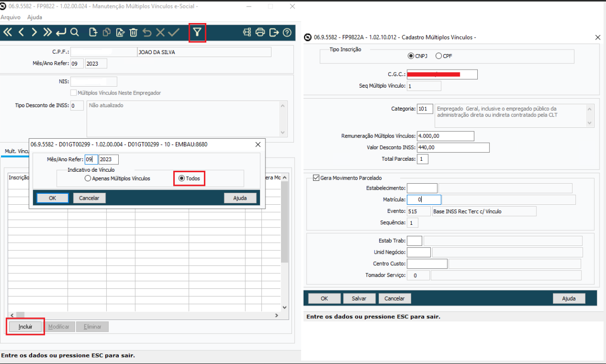Click year 2023 field in filter dialog
606x364 pixels.
(109, 159)
